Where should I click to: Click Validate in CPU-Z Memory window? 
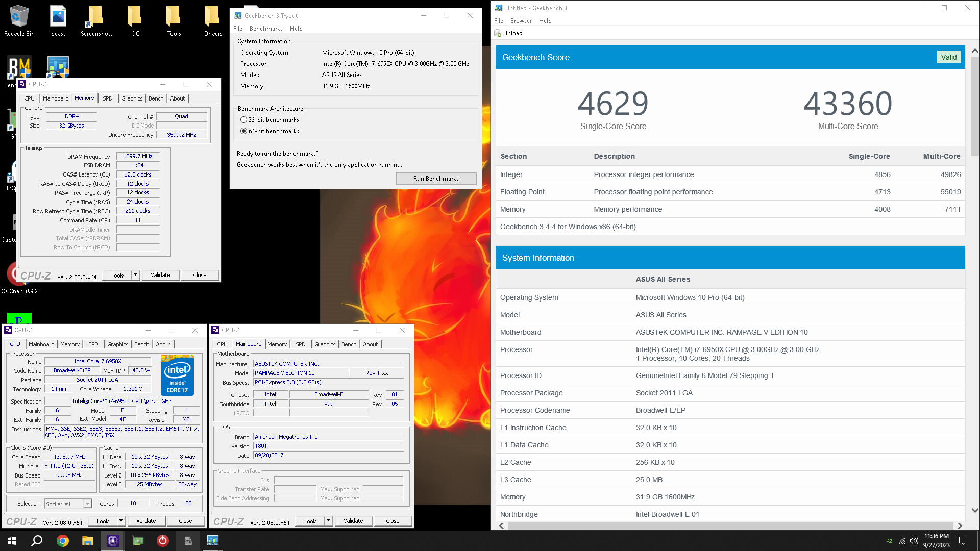pos(160,275)
